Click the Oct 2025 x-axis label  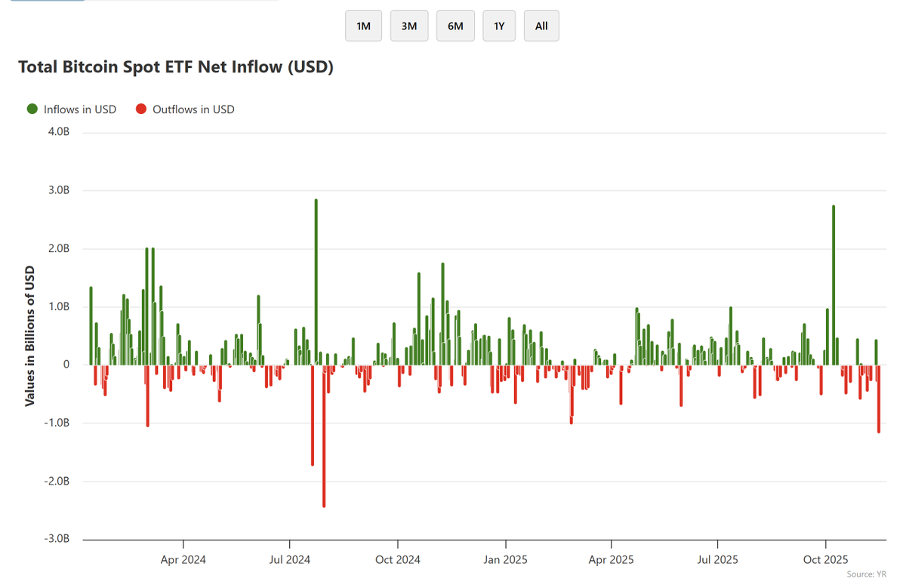click(825, 560)
